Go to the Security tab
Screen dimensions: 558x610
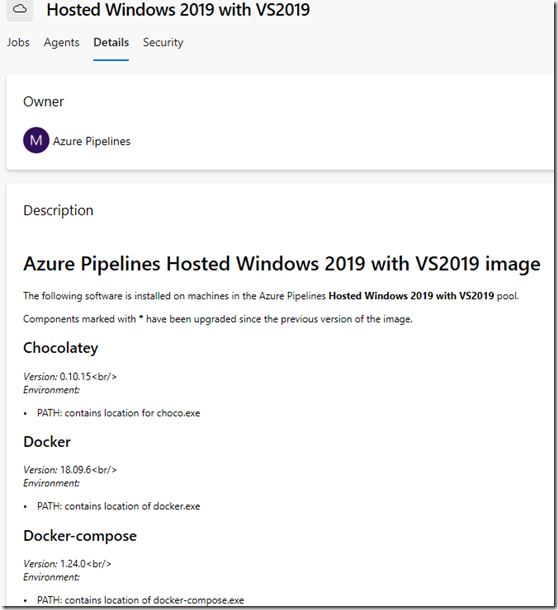point(163,42)
